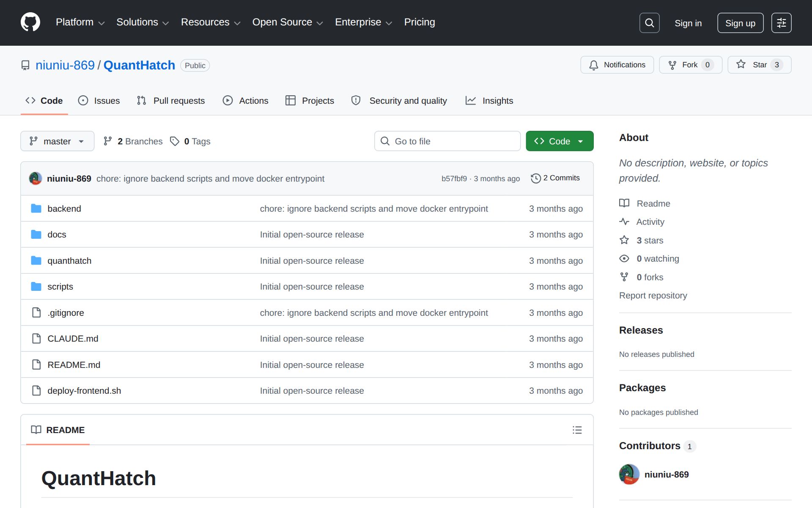Click the scripts folder icon
The width and height of the screenshot is (812, 508).
click(36, 286)
